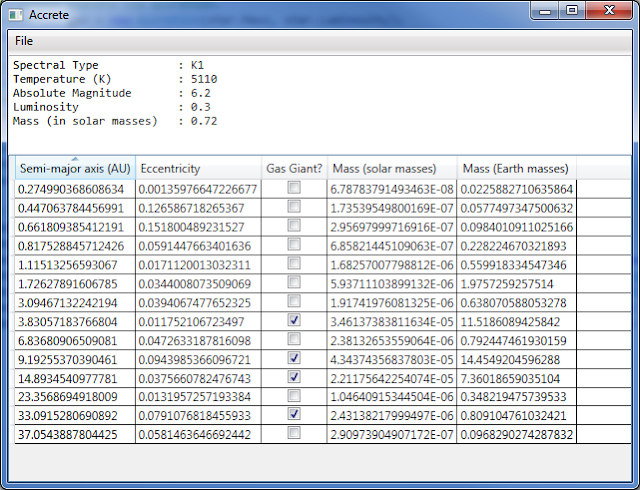Toggle Gas Giant checkbox for 1.72627891606785 row
640x490 pixels.
coord(294,282)
